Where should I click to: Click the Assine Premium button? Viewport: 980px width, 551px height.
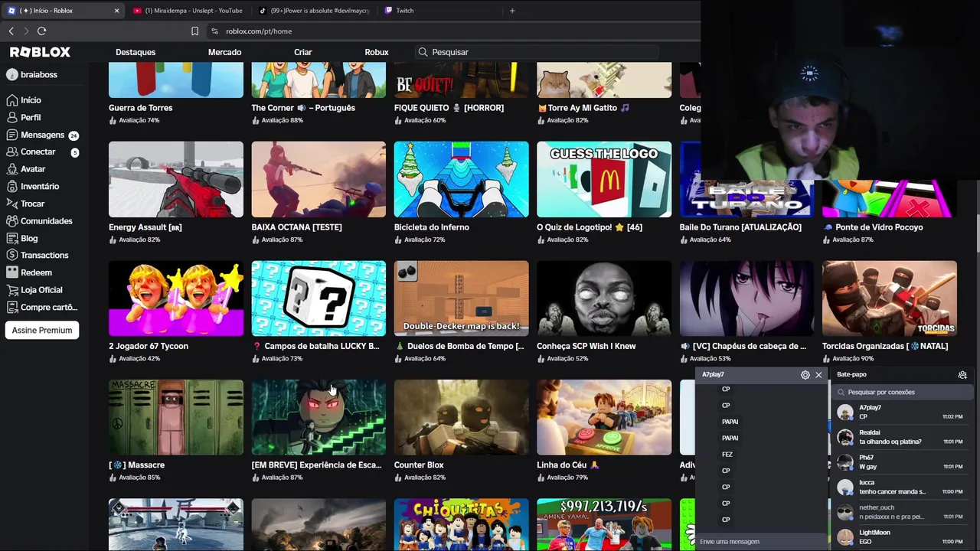click(42, 331)
